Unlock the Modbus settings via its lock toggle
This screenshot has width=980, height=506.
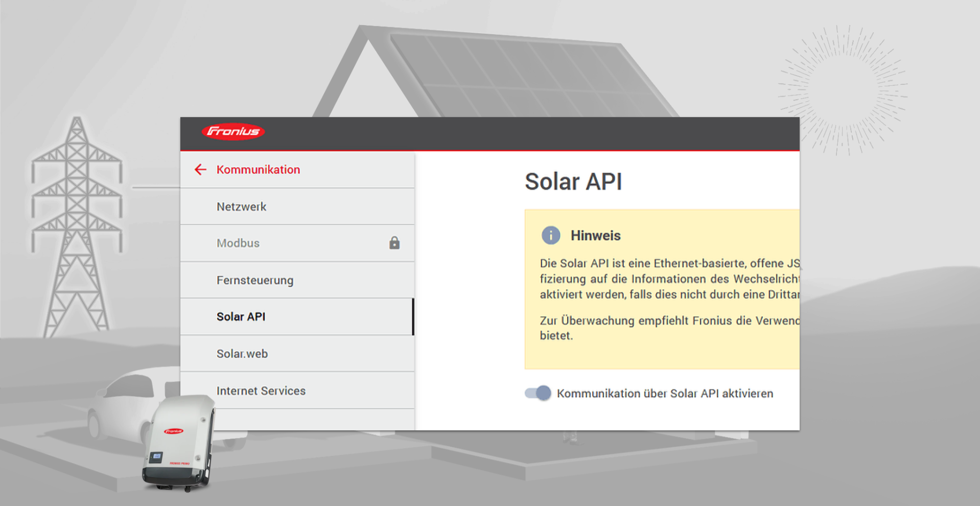tap(394, 243)
